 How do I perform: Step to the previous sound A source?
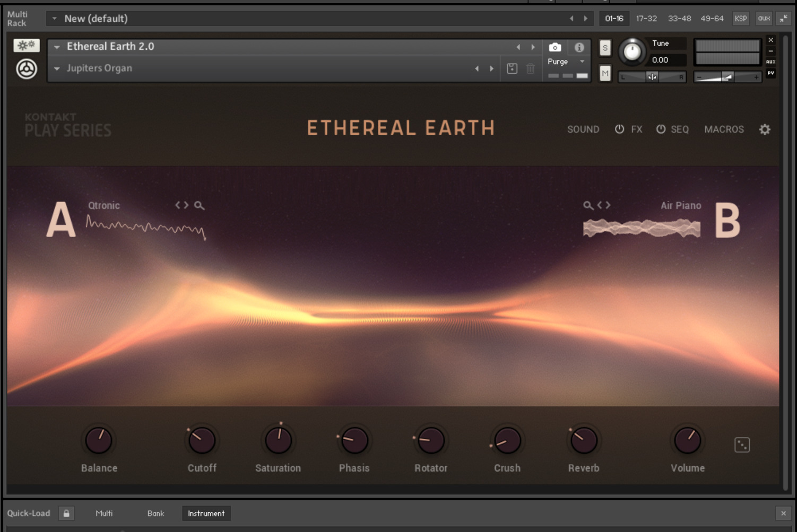click(x=178, y=205)
